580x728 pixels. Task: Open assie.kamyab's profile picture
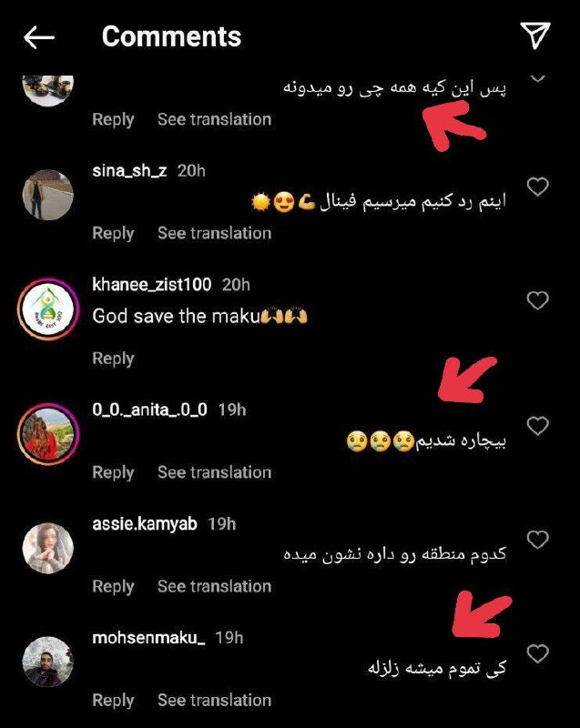coord(48,549)
